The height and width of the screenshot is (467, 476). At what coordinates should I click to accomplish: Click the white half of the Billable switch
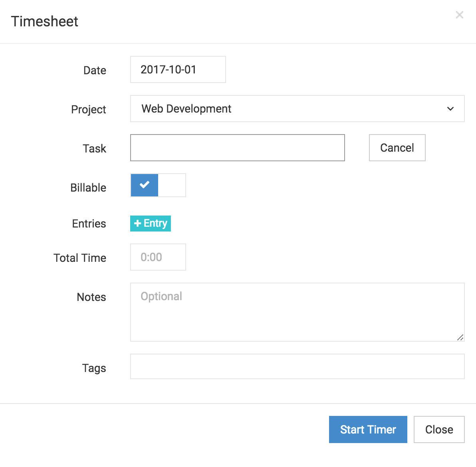[172, 185]
